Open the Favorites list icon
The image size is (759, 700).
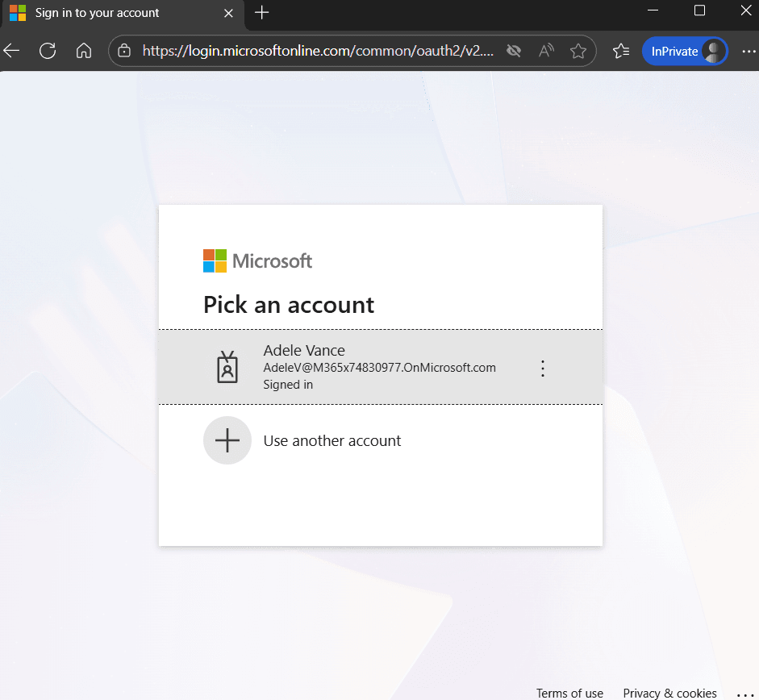620,51
